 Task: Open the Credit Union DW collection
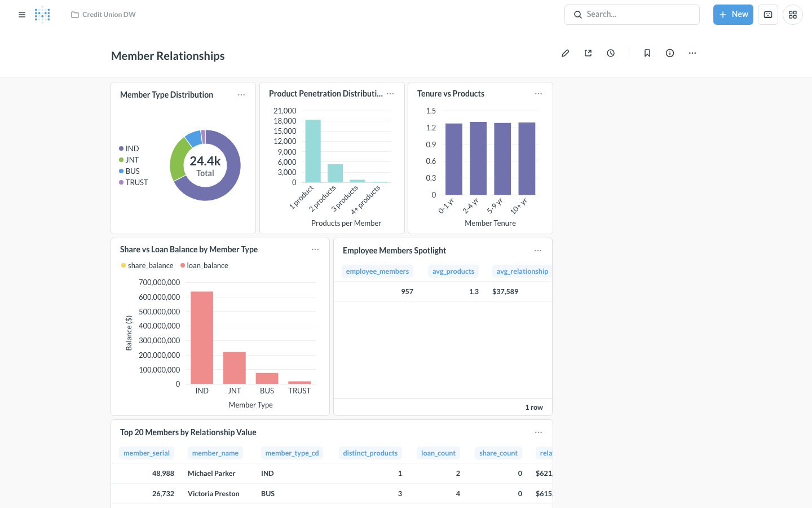[104, 15]
